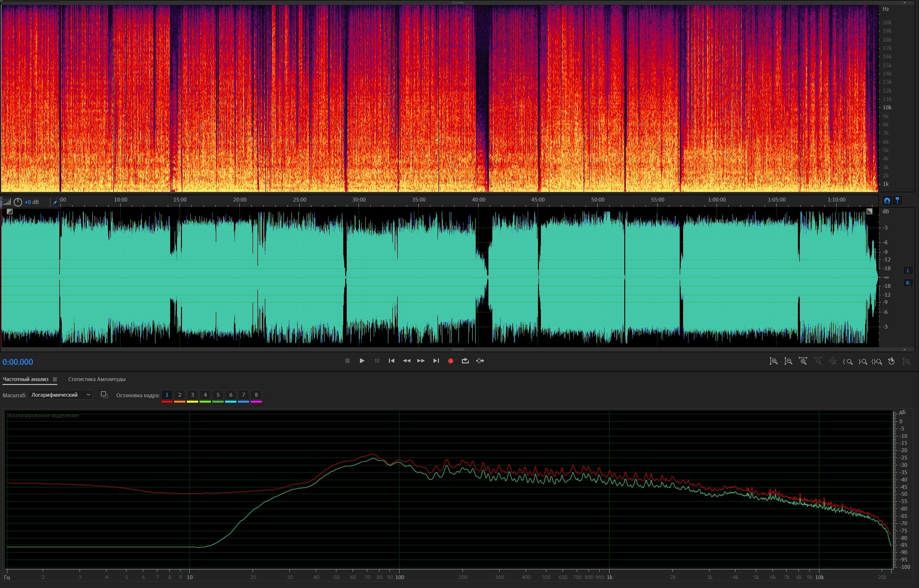
Task: Open Частотный анализ panel menu
Action: coord(55,379)
